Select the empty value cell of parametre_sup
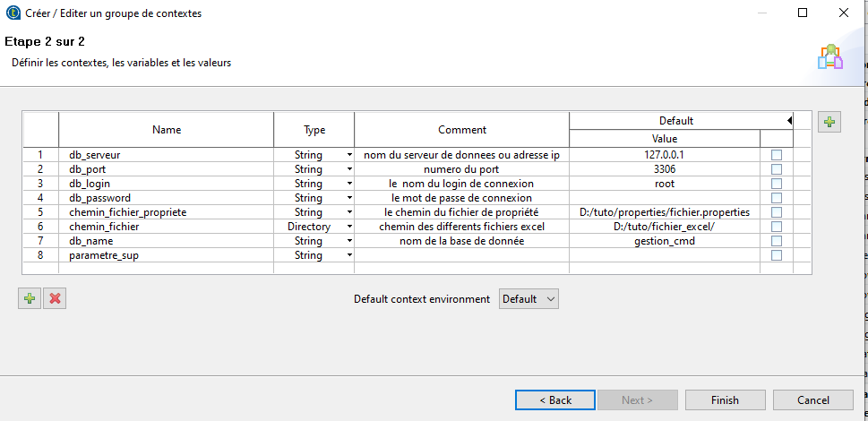Image resolution: width=868 pixels, height=421 pixels. (665, 255)
